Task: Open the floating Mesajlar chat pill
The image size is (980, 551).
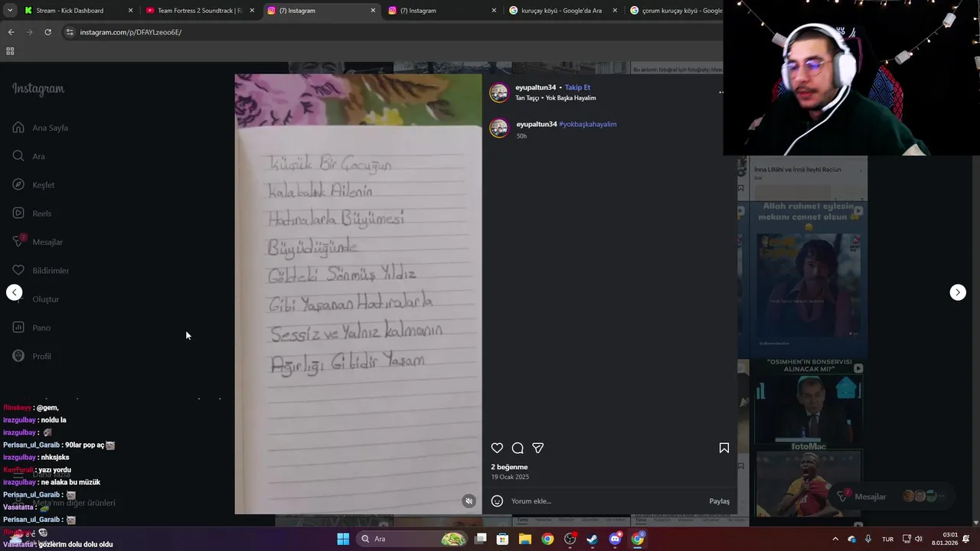Action: click(x=892, y=497)
